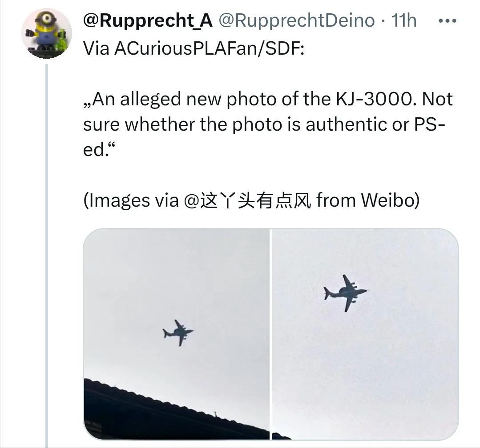Click the quoted "An alleged new photo" paragraph

267,124
